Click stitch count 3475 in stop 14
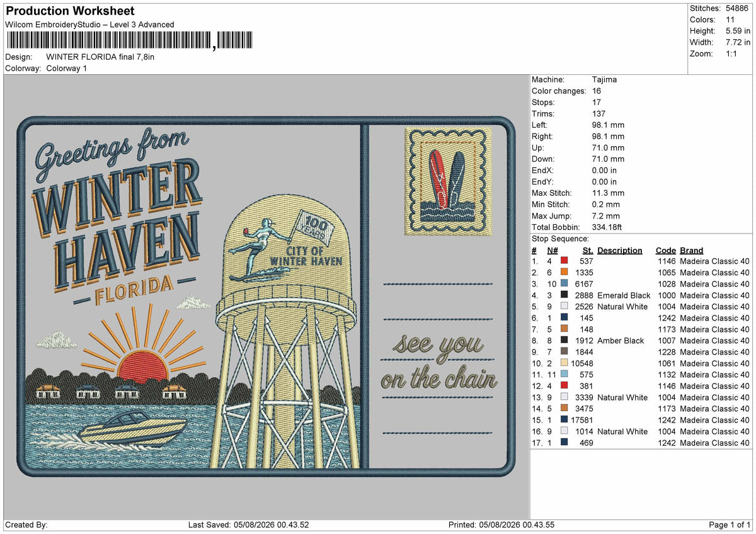The width and height of the screenshot is (756, 534). tap(584, 408)
